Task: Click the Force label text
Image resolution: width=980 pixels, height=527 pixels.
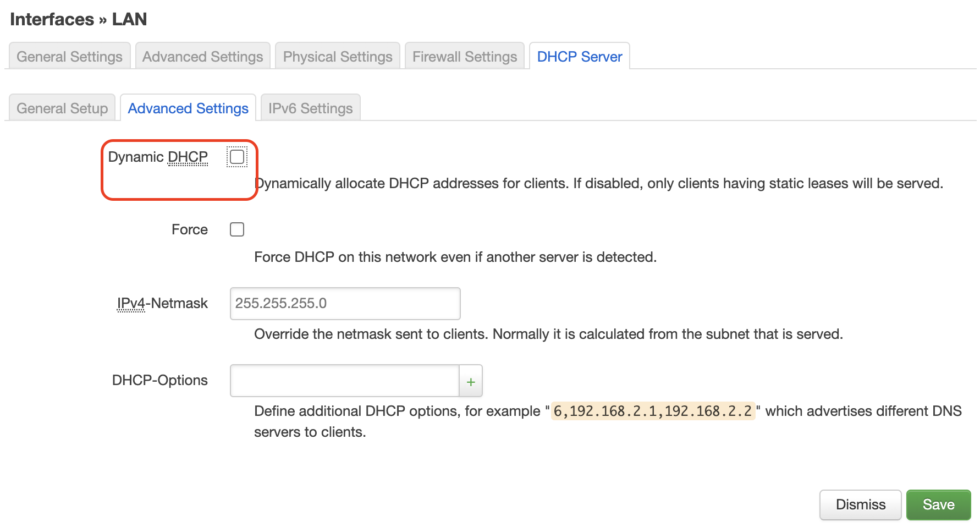Action: click(x=190, y=229)
